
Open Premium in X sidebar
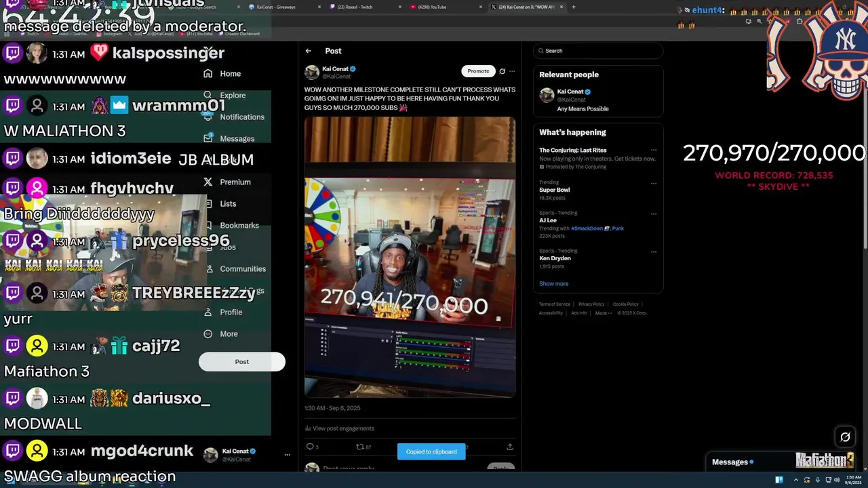(227, 182)
